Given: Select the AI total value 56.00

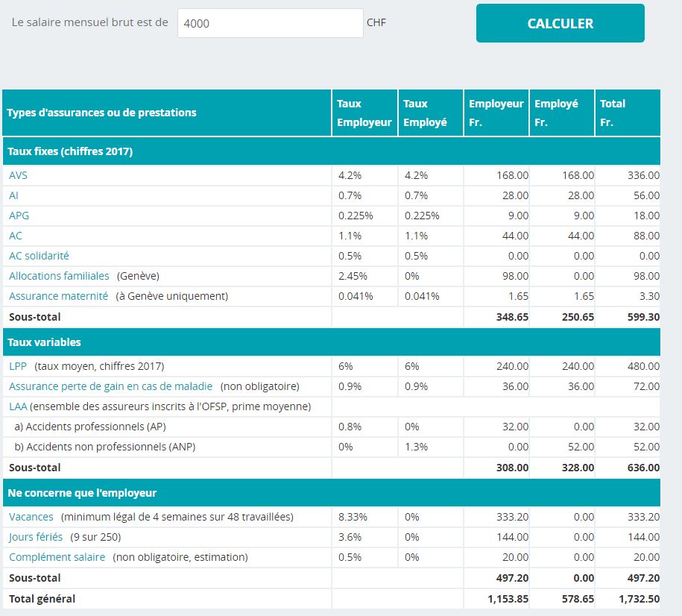Looking at the screenshot, I should [646, 195].
